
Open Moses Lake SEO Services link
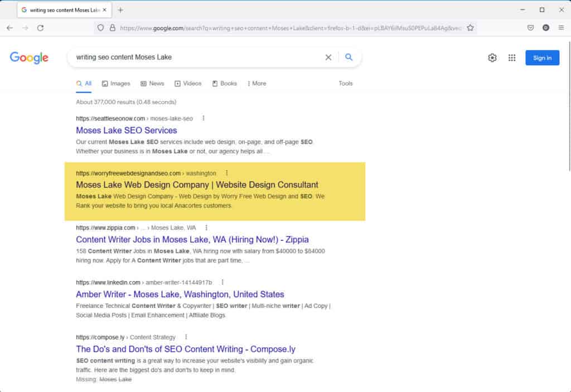127,130
